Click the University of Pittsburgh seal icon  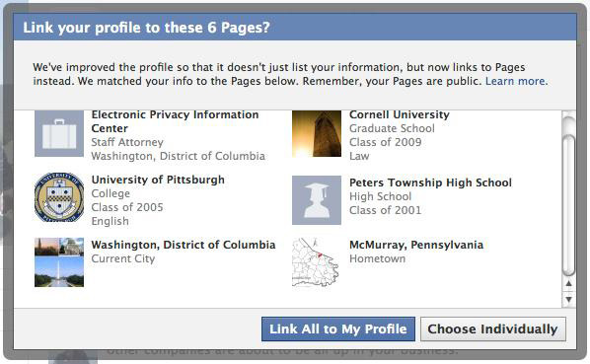coord(59,197)
